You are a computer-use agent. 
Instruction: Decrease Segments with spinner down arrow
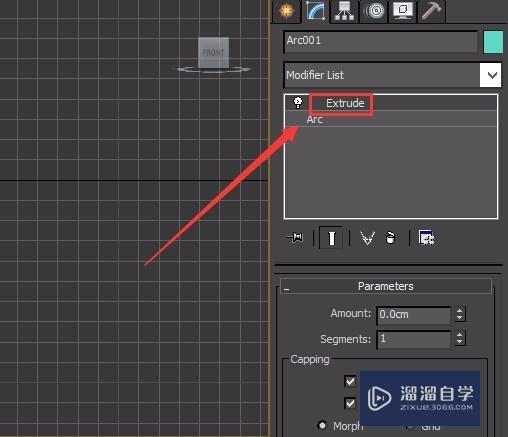460,343
